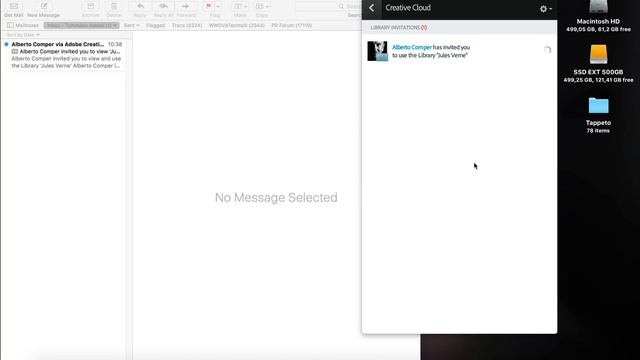Click the Mail search field
Screen dimensions: 640x360
pyautogui.click(x=328, y=7)
